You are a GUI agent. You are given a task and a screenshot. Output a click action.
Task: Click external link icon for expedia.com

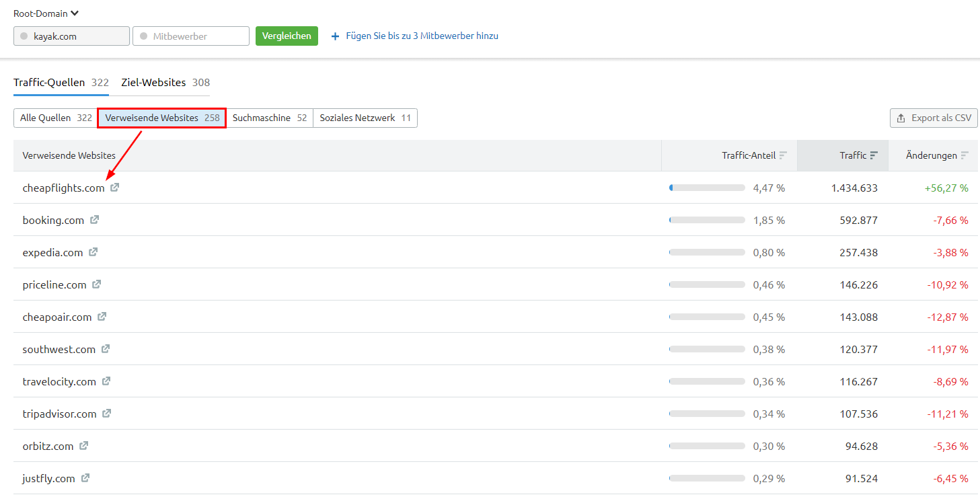point(93,252)
